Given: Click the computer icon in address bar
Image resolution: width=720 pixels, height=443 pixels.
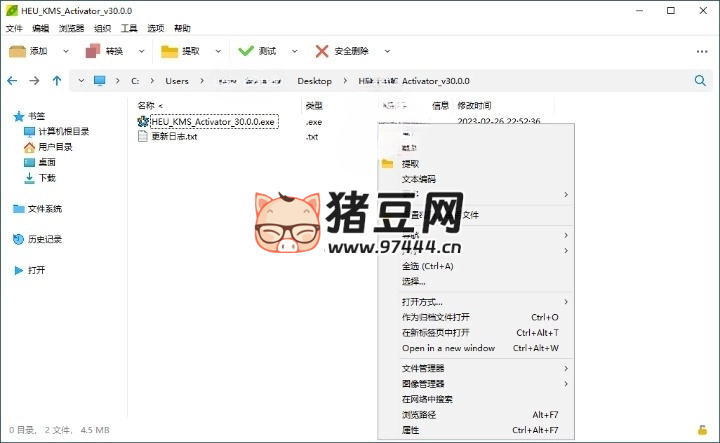Looking at the screenshot, I should pos(100,81).
